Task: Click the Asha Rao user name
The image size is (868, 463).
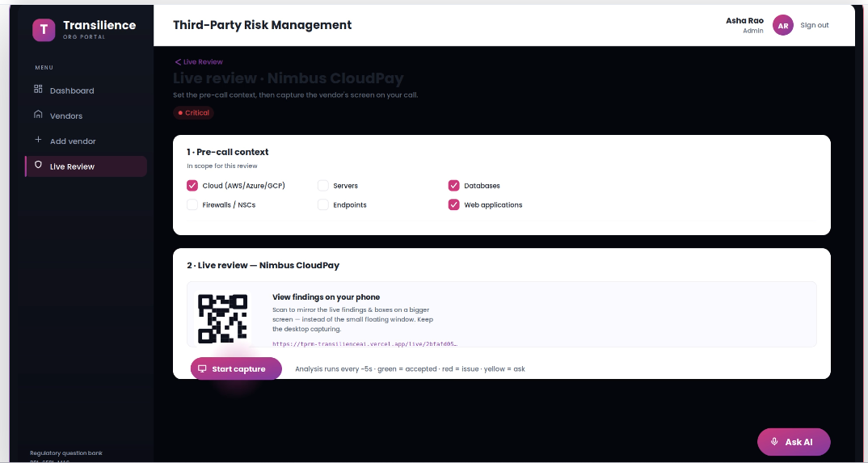Action: pos(744,21)
